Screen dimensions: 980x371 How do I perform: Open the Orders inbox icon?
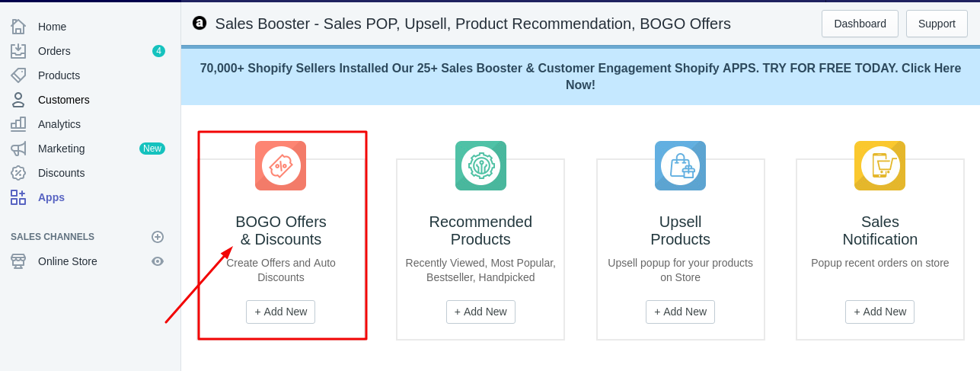(18, 51)
